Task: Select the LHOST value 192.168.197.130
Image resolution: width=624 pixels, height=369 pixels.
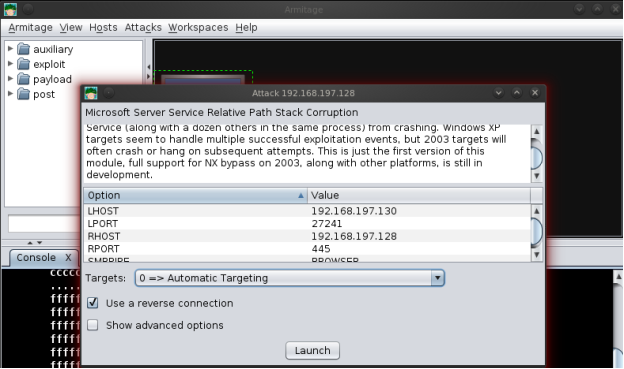Action: [354, 211]
